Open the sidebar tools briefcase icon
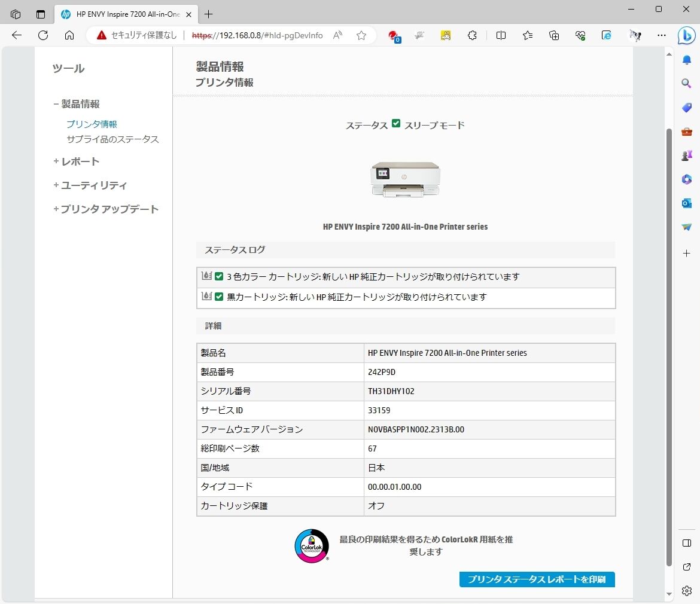The width and height of the screenshot is (700, 604). pyautogui.click(x=687, y=132)
